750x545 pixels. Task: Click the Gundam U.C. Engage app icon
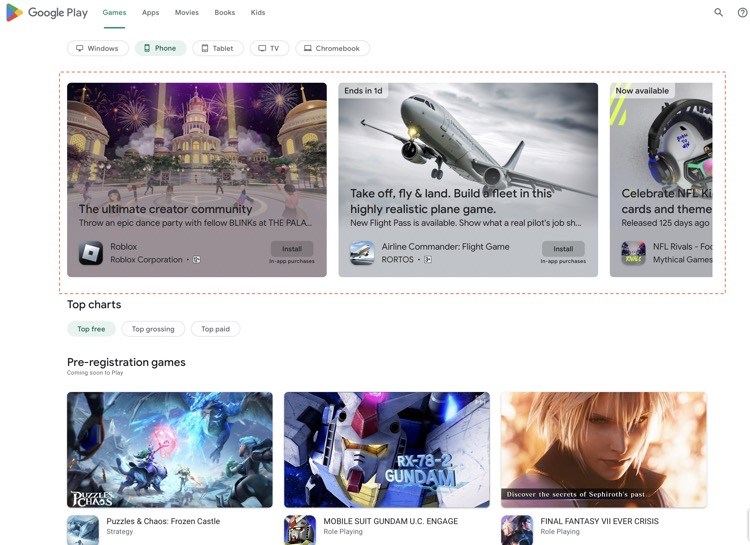300,530
